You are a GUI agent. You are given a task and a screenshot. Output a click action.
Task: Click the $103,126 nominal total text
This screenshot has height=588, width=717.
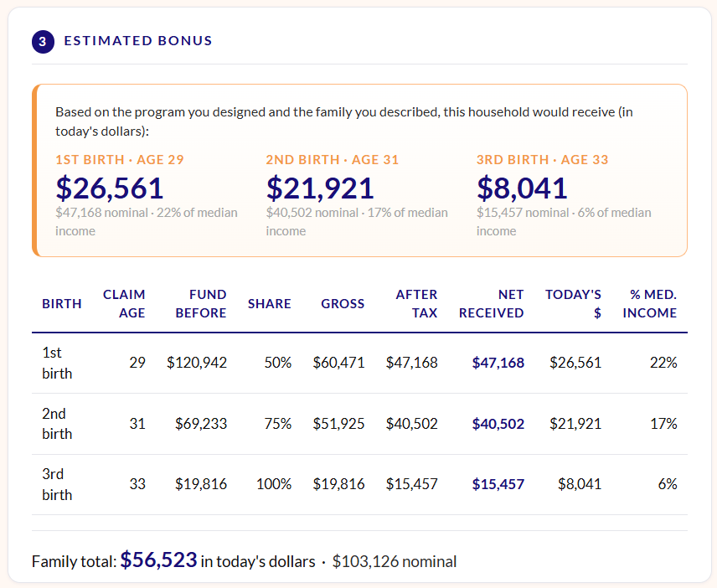click(395, 561)
